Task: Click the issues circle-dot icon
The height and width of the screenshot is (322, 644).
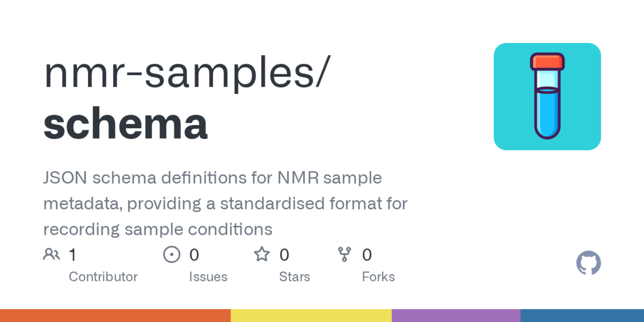Action: (x=172, y=255)
